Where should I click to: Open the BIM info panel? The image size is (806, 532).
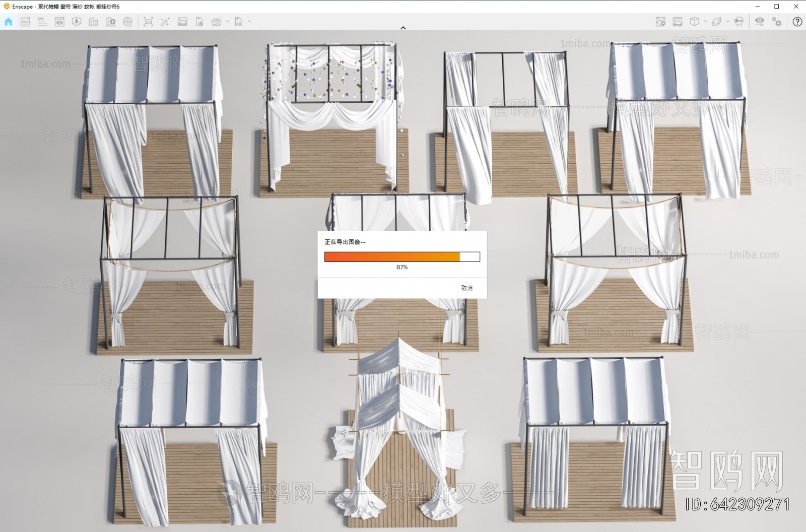coord(42,22)
